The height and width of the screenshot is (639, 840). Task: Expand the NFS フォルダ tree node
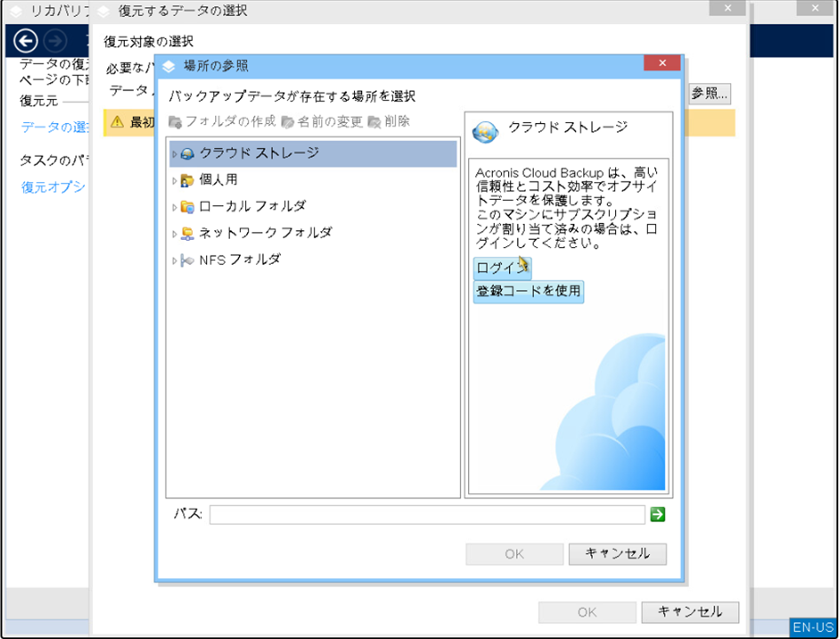[x=174, y=260]
